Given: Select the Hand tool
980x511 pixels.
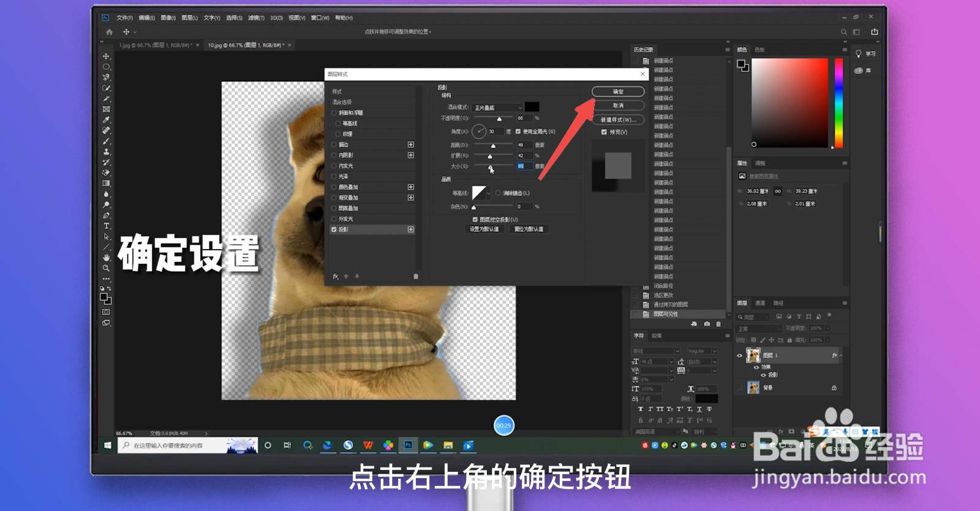Looking at the screenshot, I should click(106, 258).
